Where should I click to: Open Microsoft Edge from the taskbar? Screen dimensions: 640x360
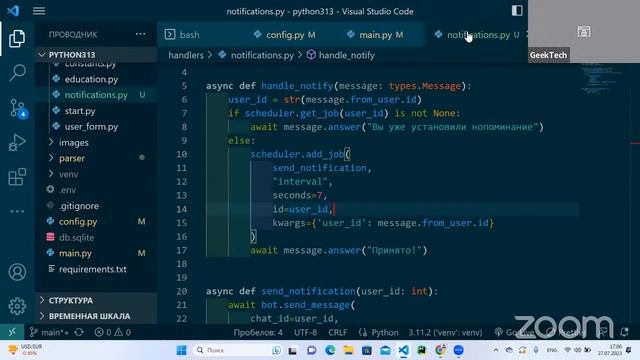(330, 350)
